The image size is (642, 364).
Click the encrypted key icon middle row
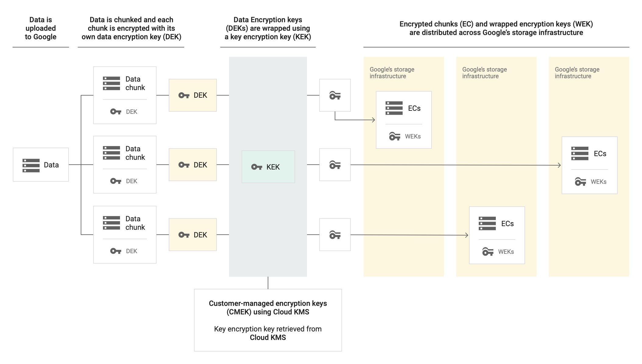(x=335, y=165)
